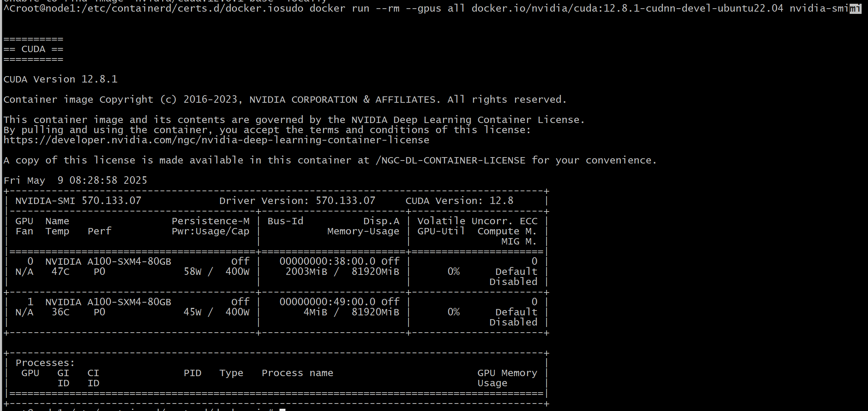Click the docker image name in the command line
Screen dimensions: 868x411
[x=627, y=8]
